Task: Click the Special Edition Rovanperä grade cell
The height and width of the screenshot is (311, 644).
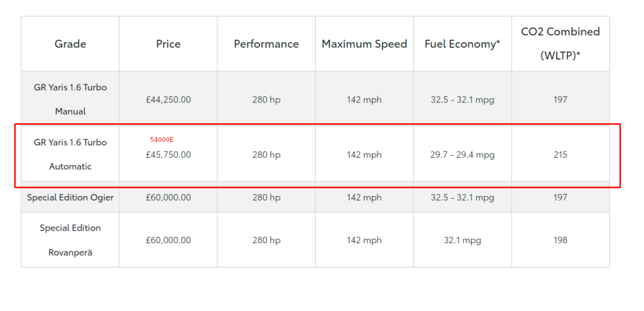Action: (70, 240)
